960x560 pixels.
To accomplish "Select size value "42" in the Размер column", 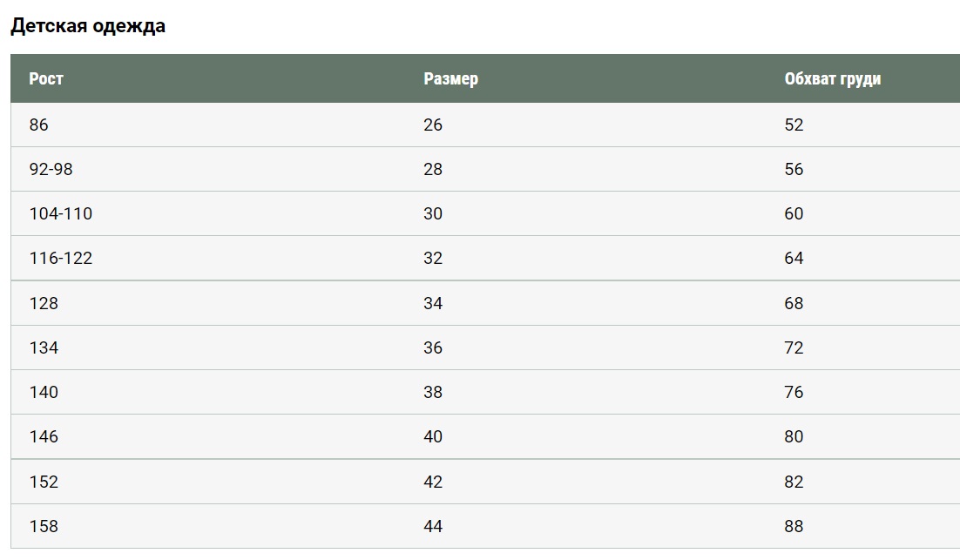I will (433, 482).
